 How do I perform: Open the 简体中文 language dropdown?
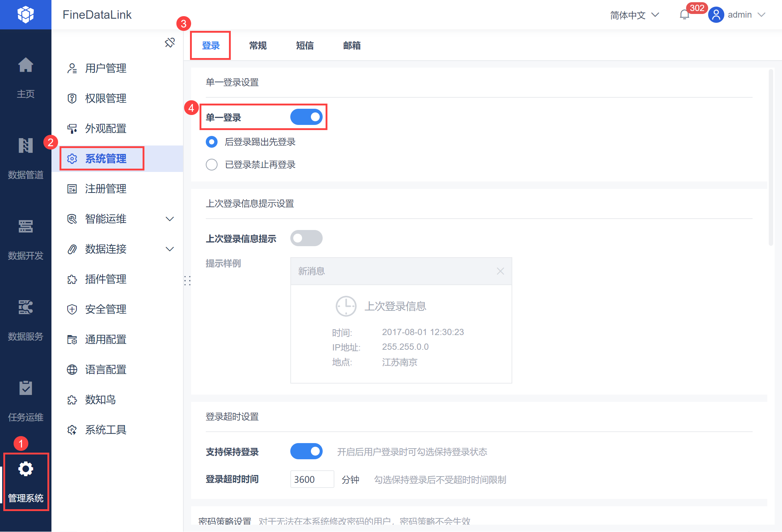tap(634, 15)
